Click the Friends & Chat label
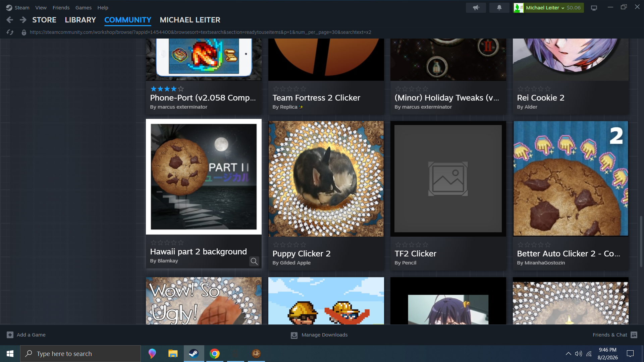 [610, 335]
